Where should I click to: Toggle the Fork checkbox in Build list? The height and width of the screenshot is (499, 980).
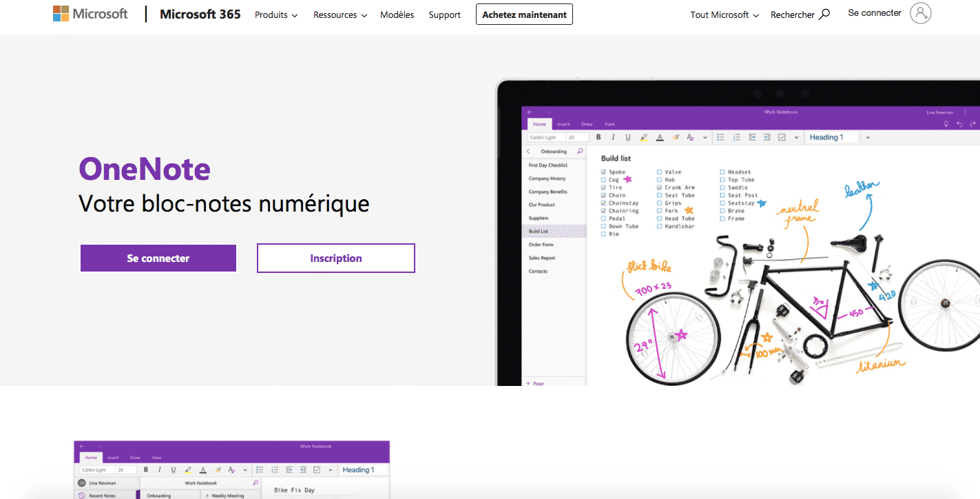pyautogui.click(x=659, y=211)
